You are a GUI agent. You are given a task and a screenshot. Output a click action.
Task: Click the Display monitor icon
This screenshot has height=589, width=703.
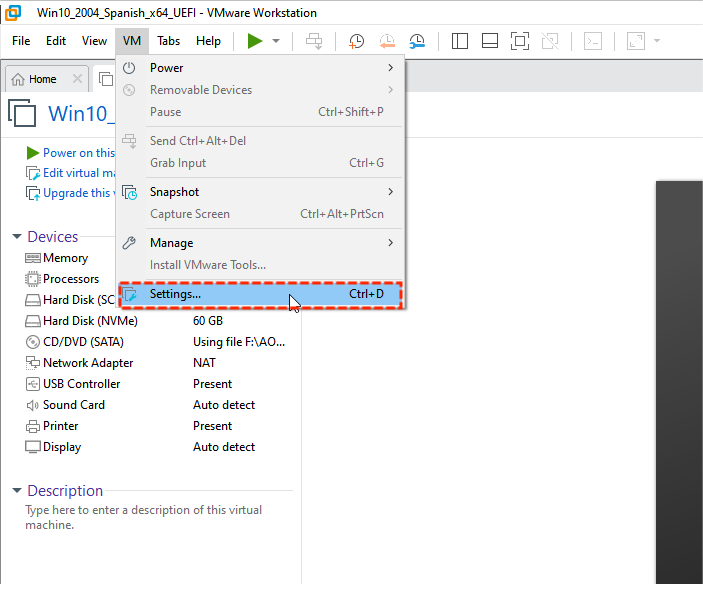pos(33,447)
